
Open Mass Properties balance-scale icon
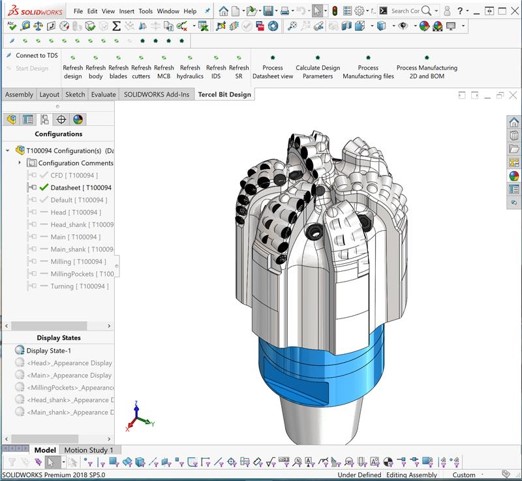click(38, 26)
